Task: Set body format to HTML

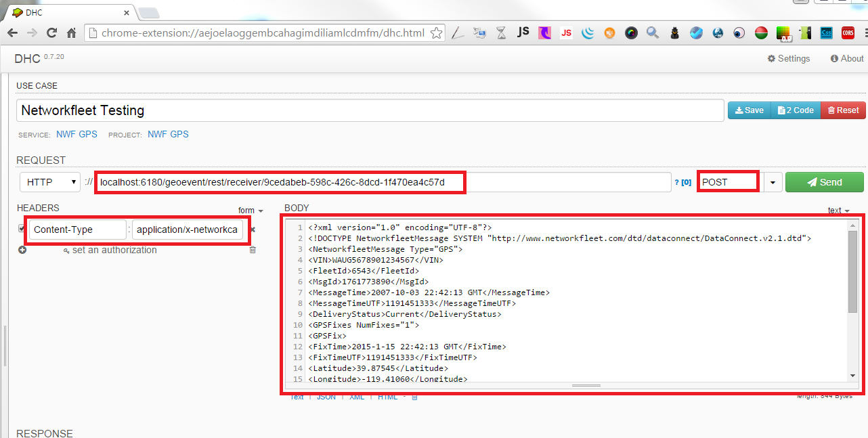Action: coord(388,397)
